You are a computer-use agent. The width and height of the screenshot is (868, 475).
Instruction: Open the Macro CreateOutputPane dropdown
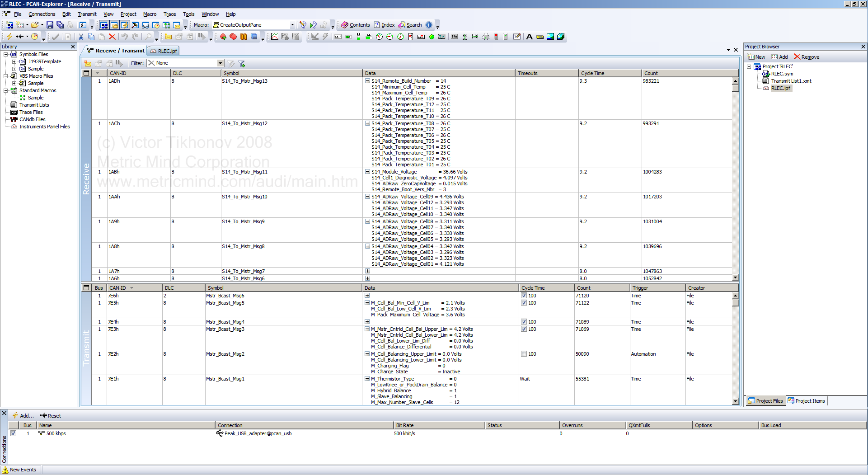tap(292, 25)
